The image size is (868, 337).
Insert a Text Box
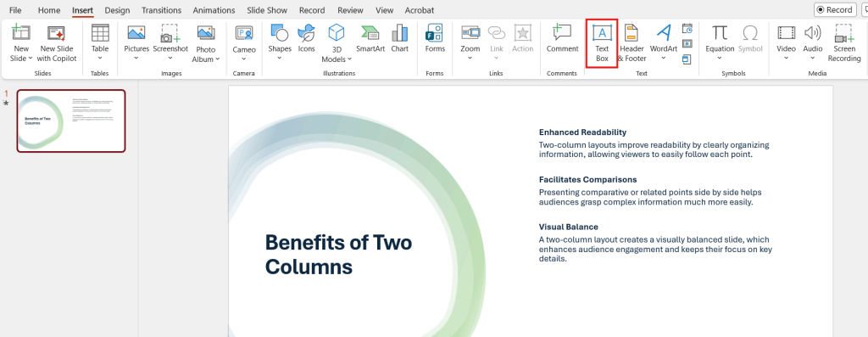[602, 43]
